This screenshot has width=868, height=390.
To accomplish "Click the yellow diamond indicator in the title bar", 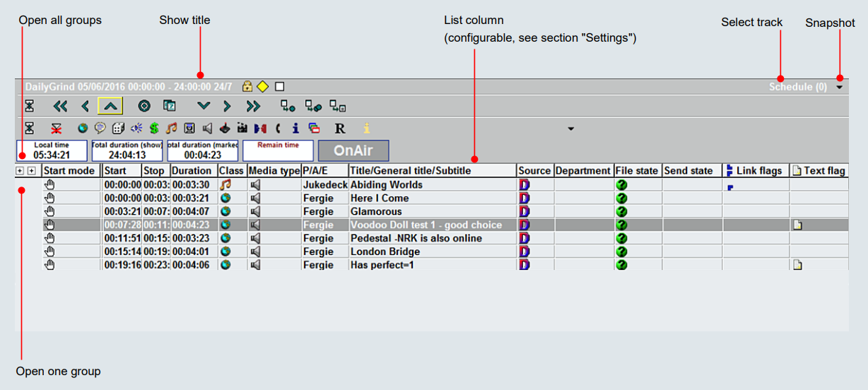I will click(262, 87).
